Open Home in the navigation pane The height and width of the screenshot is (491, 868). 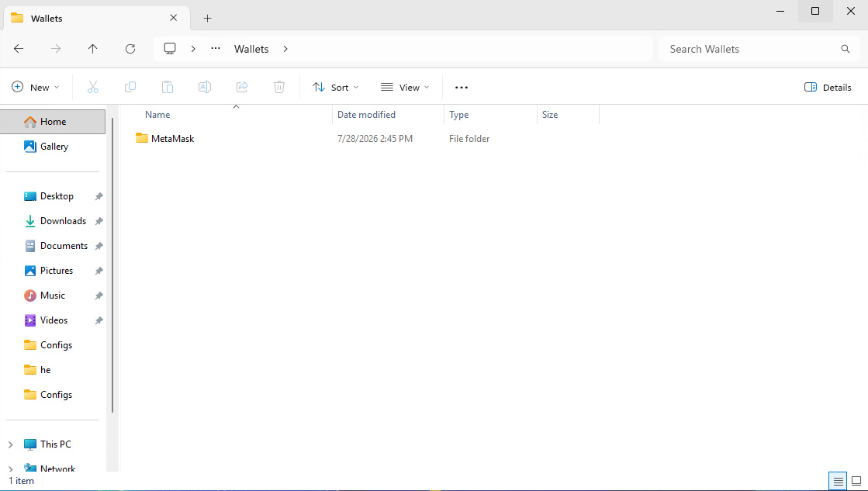(53, 121)
